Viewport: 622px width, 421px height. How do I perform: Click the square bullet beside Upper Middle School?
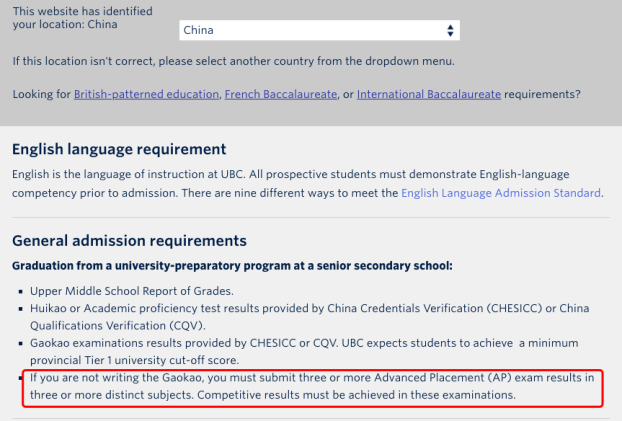click(x=21, y=291)
